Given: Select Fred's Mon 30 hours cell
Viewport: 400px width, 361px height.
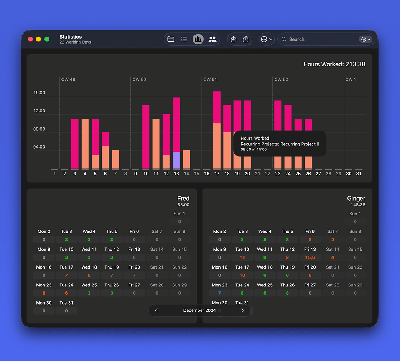Looking at the screenshot, I should pos(44,311).
